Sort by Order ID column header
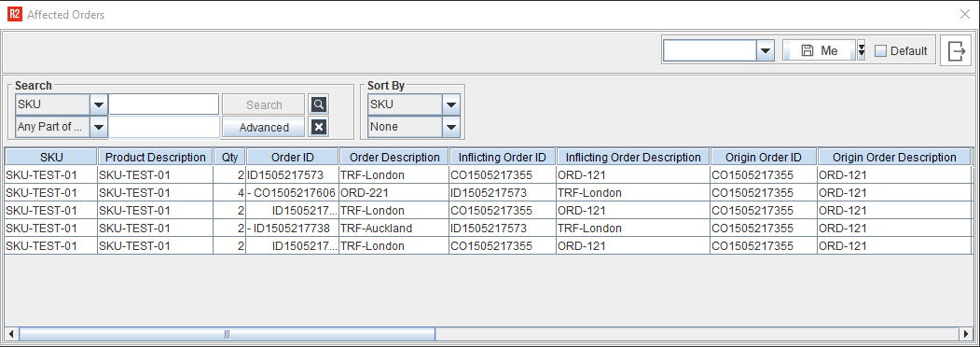 tap(293, 157)
